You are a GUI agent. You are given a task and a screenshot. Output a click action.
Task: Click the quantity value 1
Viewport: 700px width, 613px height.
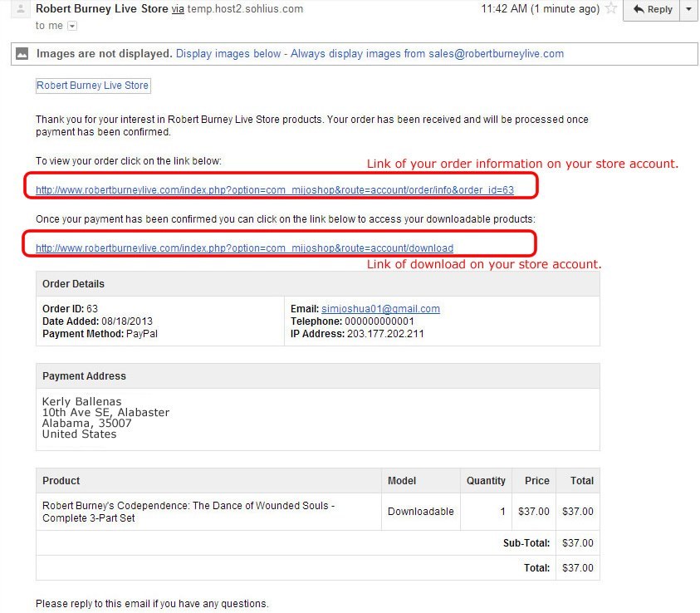pos(502,511)
